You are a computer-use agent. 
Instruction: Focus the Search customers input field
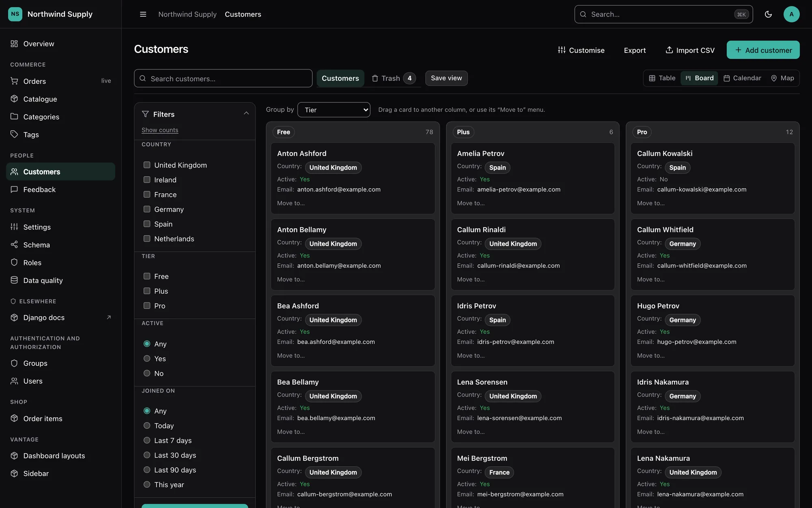(223, 78)
